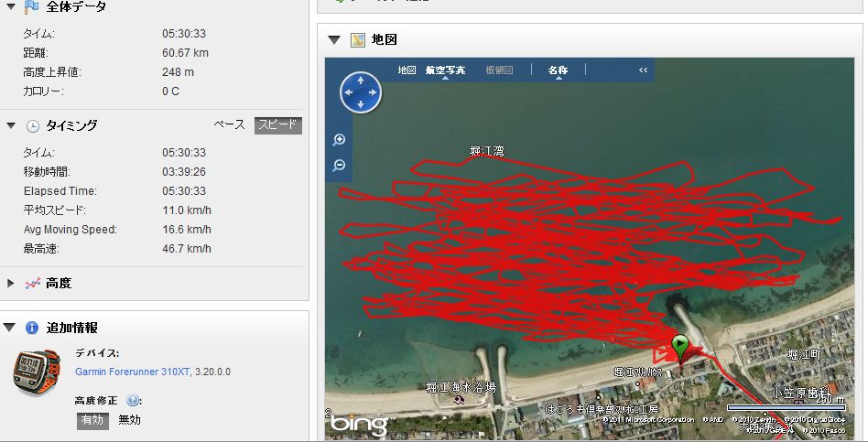Zoom in on the map
Screen dimensions: 868x442
point(339,140)
